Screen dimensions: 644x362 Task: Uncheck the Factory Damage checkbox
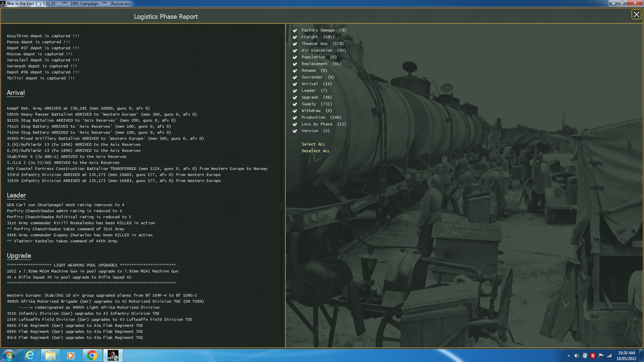pyautogui.click(x=295, y=31)
